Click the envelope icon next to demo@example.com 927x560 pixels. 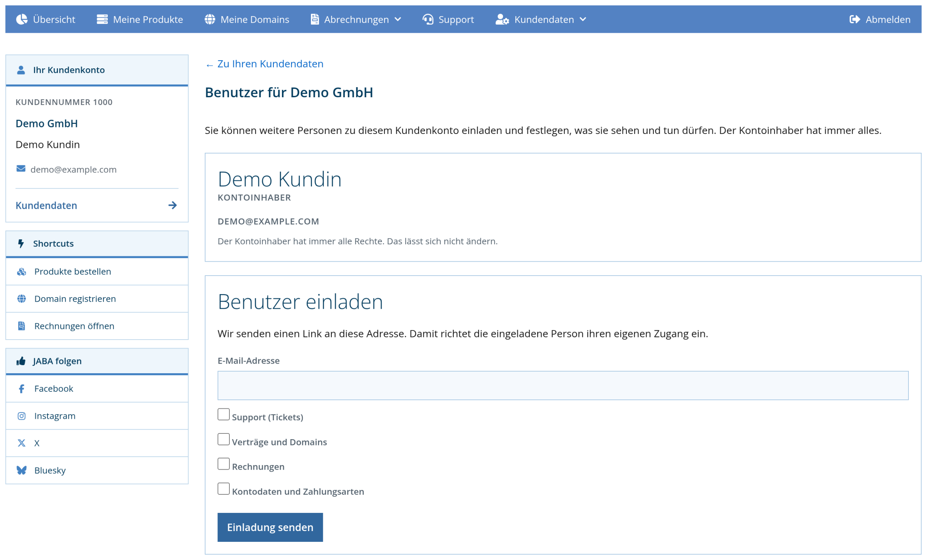click(21, 169)
